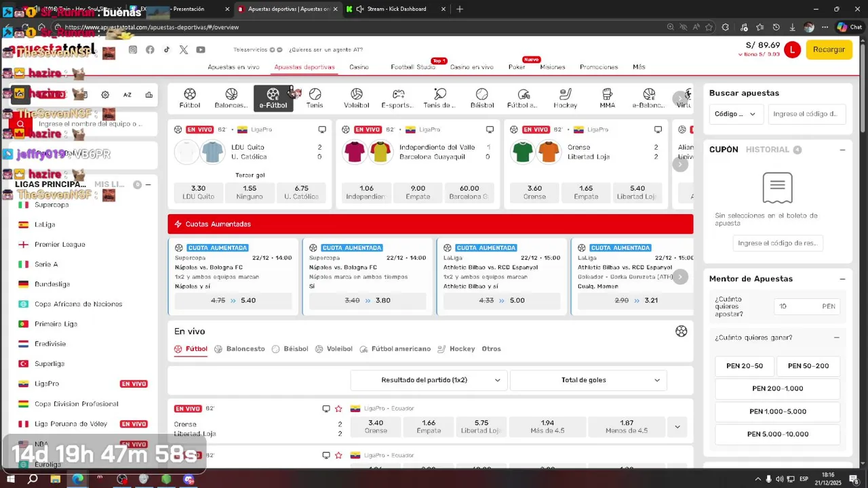Open the MMA sport category
Viewport: 868px width, 488px height.
608,98
